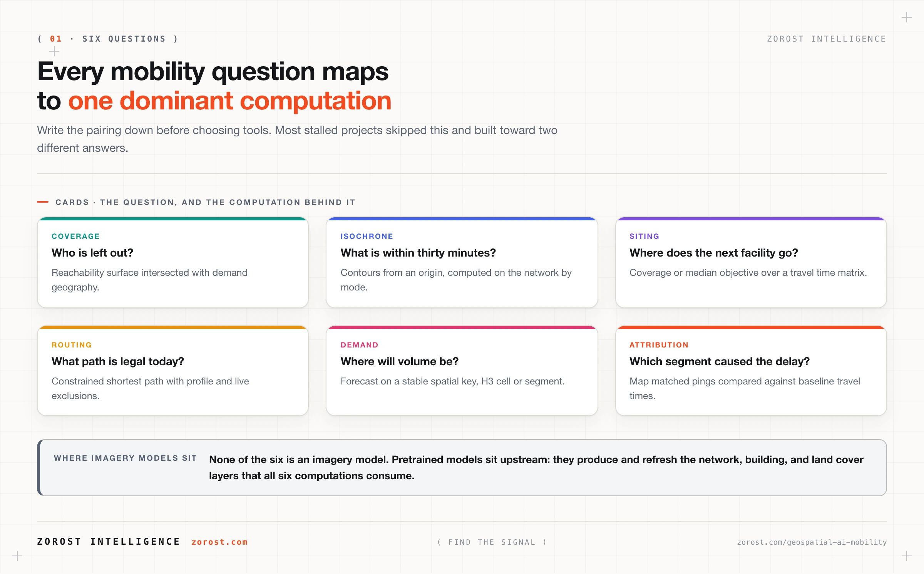Click the 'Every mobility question maps' headline line
Viewport: 924px width, 574px height.
tap(213, 72)
